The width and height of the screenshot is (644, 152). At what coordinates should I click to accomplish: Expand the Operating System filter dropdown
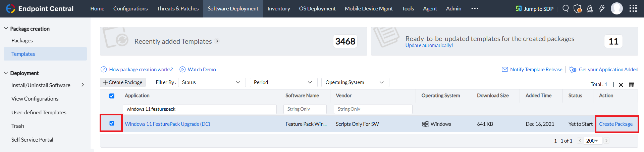pyautogui.click(x=355, y=82)
